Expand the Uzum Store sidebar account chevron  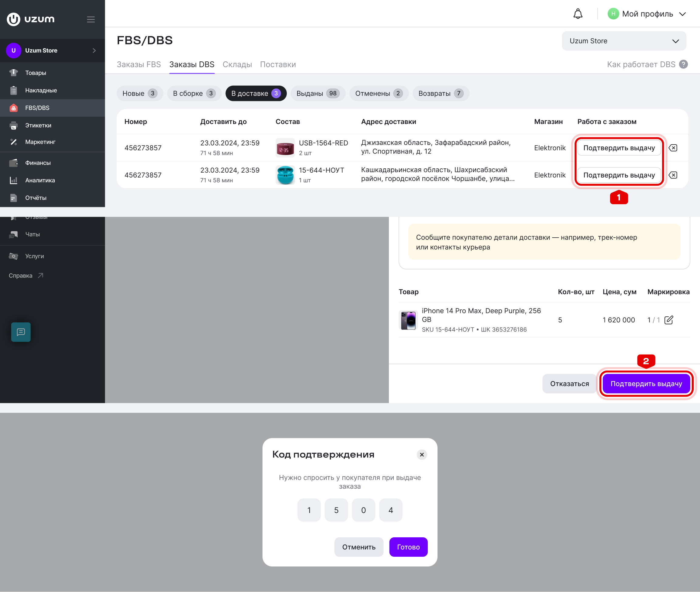click(x=94, y=50)
